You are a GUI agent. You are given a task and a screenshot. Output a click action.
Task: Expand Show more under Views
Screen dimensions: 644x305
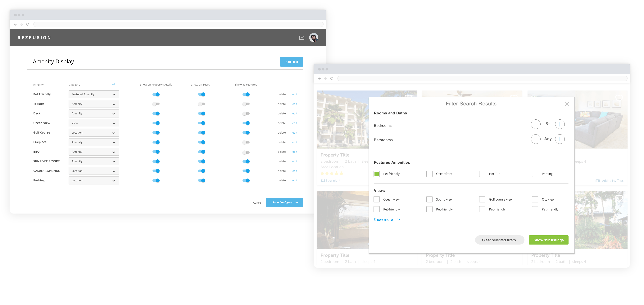click(387, 220)
